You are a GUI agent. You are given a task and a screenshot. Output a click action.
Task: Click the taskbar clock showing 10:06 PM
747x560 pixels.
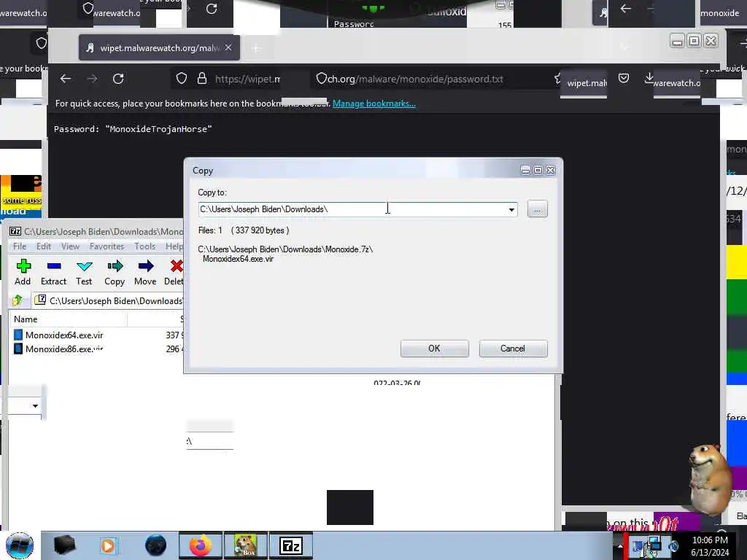pyautogui.click(x=710, y=546)
